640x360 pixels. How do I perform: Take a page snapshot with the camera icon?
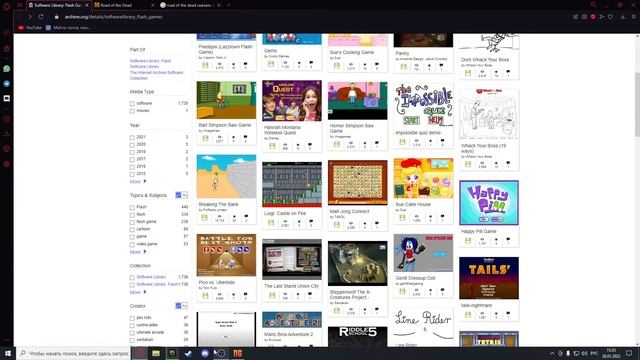tap(584, 17)
